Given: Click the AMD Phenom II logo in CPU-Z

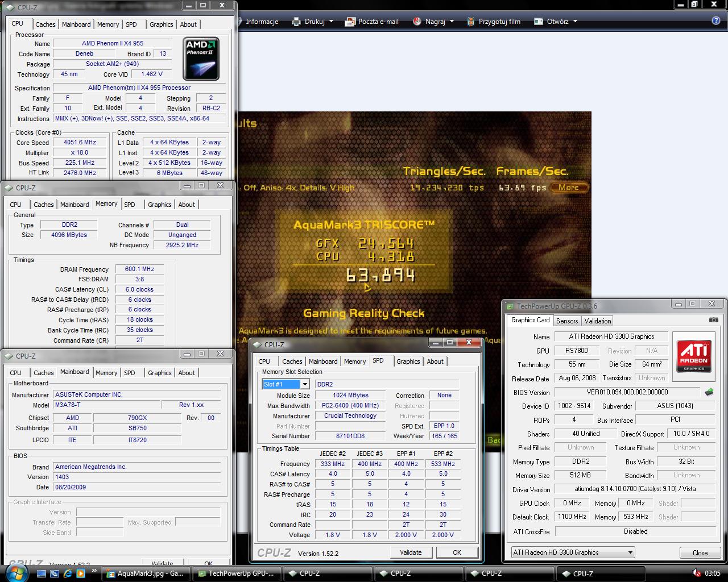Looking at the screenshot, I should click(201, 59).
